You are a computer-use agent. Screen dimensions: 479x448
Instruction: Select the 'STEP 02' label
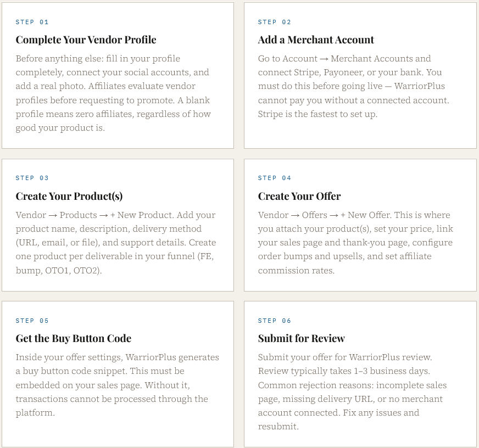coord(275,22)
